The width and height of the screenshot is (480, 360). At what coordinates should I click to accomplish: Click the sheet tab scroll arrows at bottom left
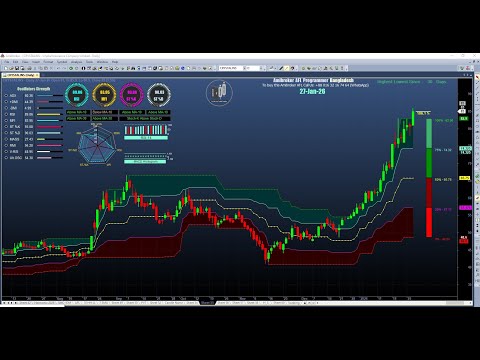[9, 303]
